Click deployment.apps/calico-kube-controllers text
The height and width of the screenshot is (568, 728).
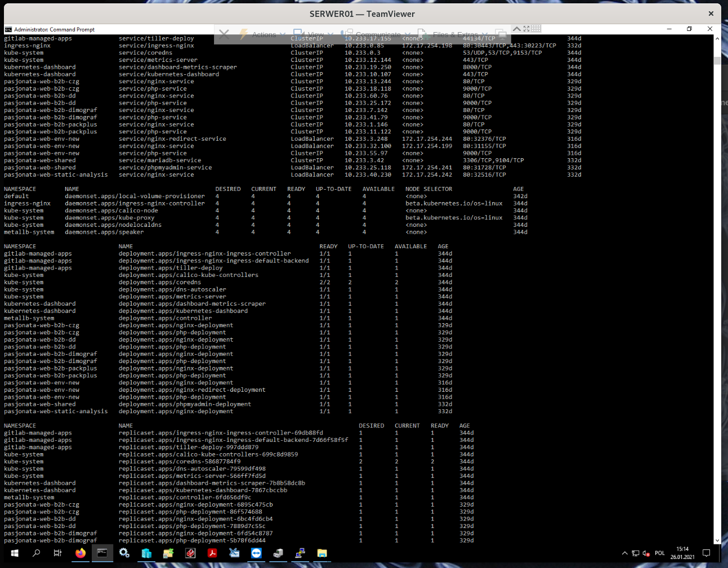click(189, 275)
